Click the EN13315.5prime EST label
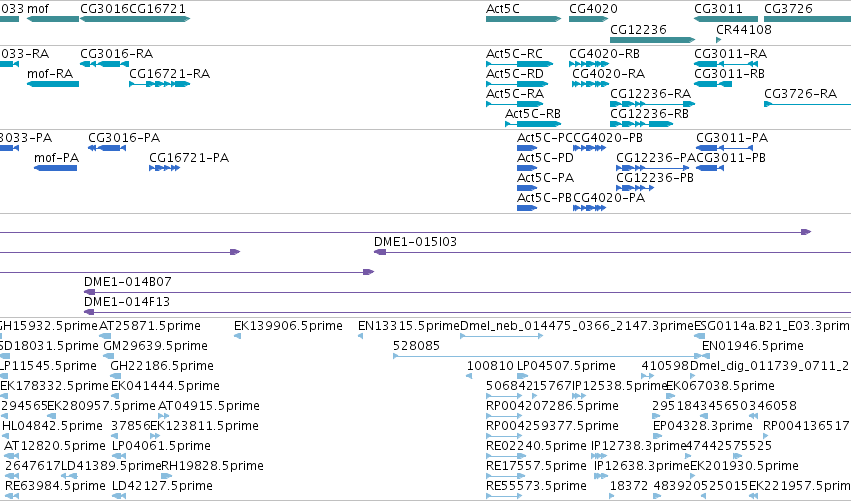This screenshot has width=851, height=501. coord(409,326)
